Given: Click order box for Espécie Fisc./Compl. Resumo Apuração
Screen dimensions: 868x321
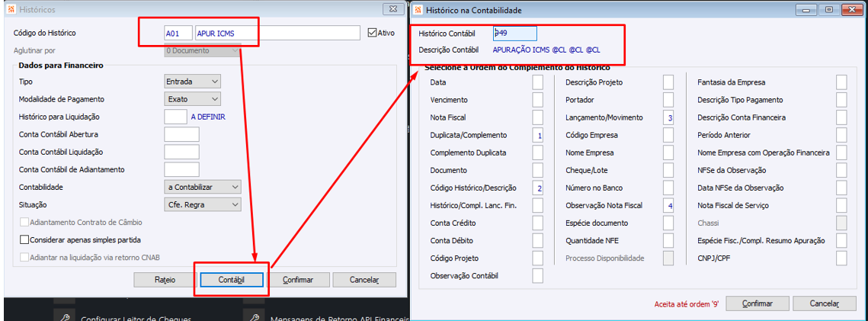Looking at the screenshot, I should 841,240.
